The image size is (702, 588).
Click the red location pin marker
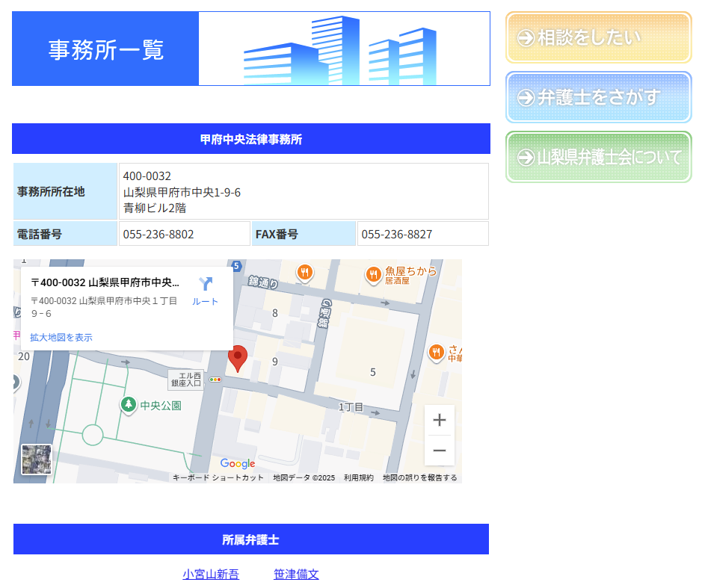(x=238, y=358)
